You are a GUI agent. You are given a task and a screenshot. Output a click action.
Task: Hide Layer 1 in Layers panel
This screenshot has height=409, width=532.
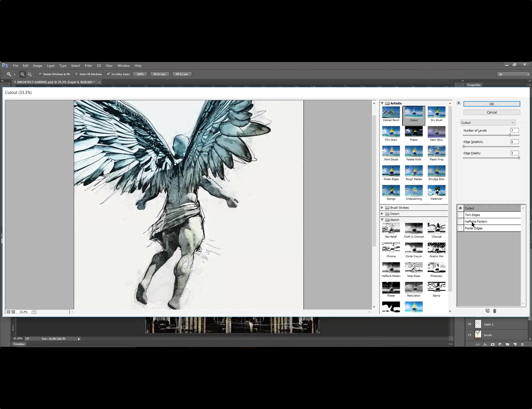[x=469, y=324]
